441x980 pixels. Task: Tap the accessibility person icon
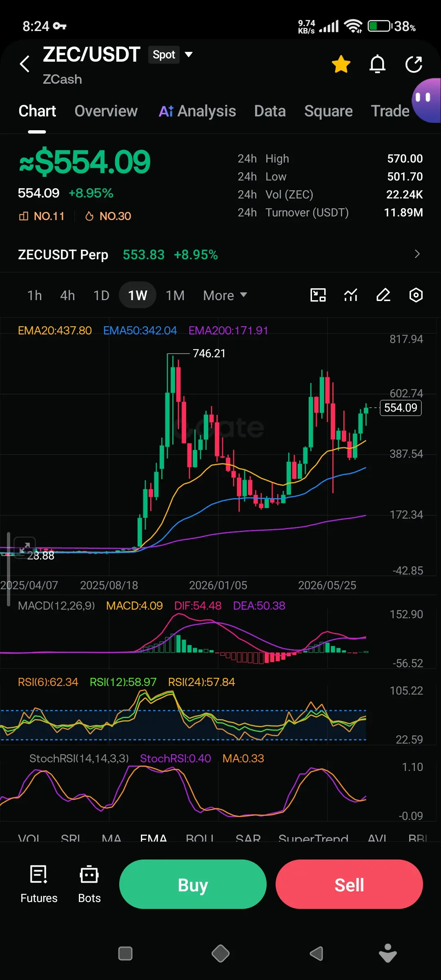pyautogui.click(x=388, y=953)
